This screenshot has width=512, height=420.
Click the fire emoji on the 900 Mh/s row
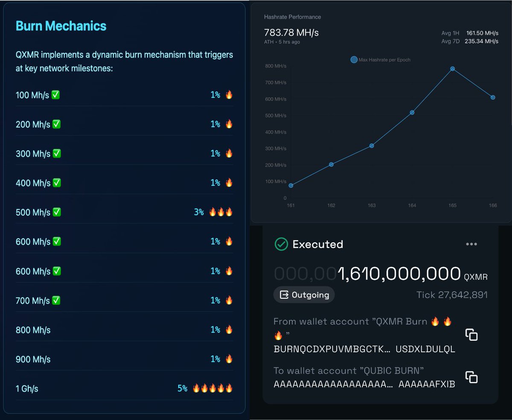pyautogui.click(x=229, y=359)
